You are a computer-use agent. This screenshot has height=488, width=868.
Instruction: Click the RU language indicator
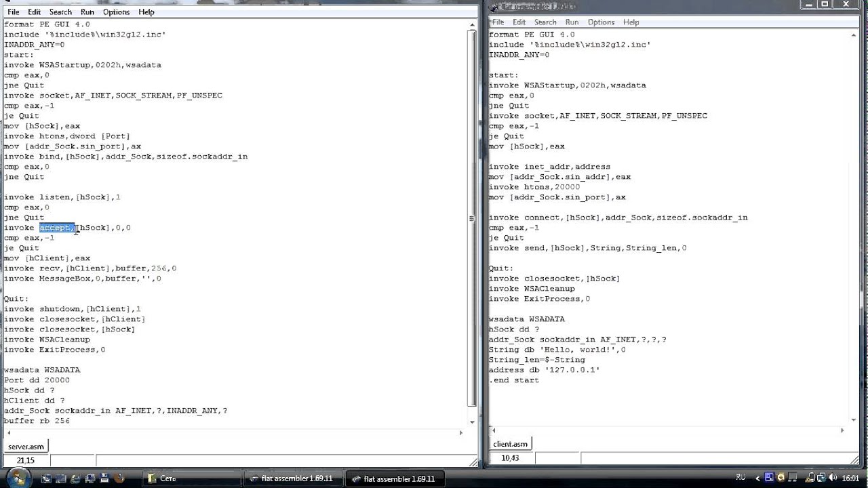coord(741,477)
